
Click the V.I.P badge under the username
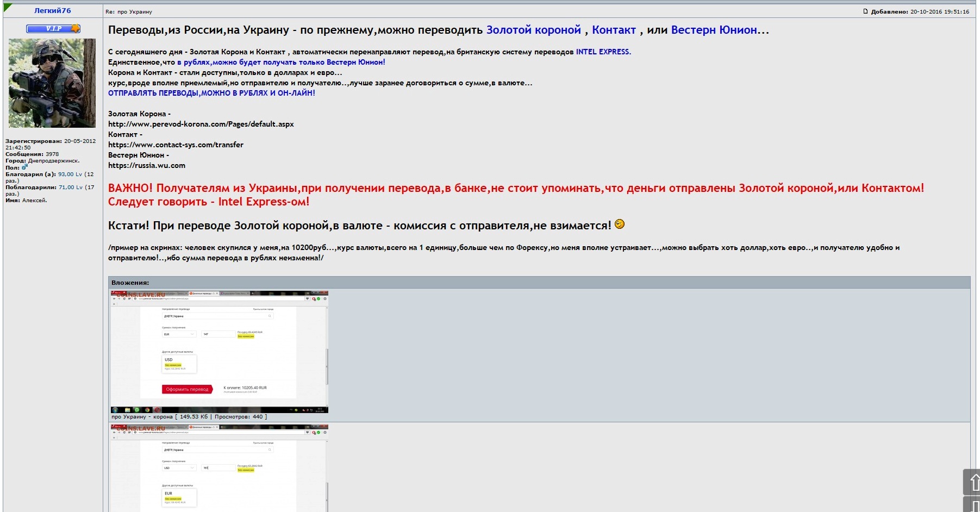pos(53,28)
